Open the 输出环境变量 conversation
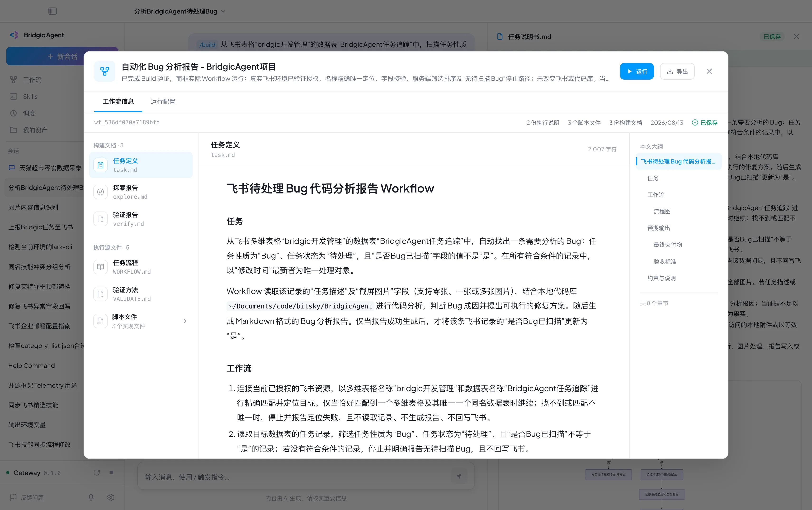This screenshot has height=510, width=812. coord(27,425)
